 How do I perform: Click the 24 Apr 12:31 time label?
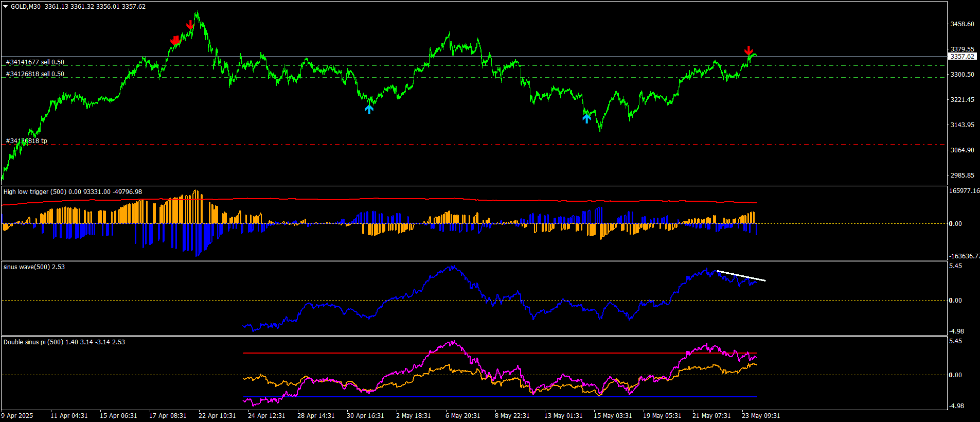pyautogui.click(x=266, y=416)
